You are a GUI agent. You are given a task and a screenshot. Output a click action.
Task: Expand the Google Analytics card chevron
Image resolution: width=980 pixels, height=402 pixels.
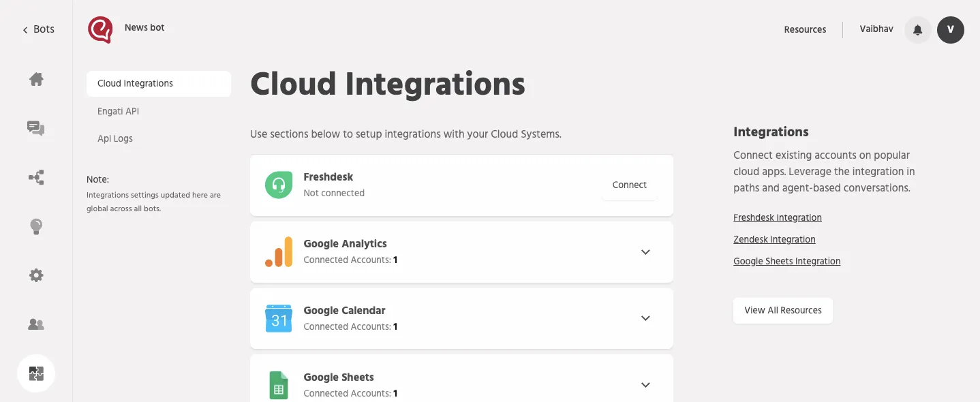[x=645, y=252]
